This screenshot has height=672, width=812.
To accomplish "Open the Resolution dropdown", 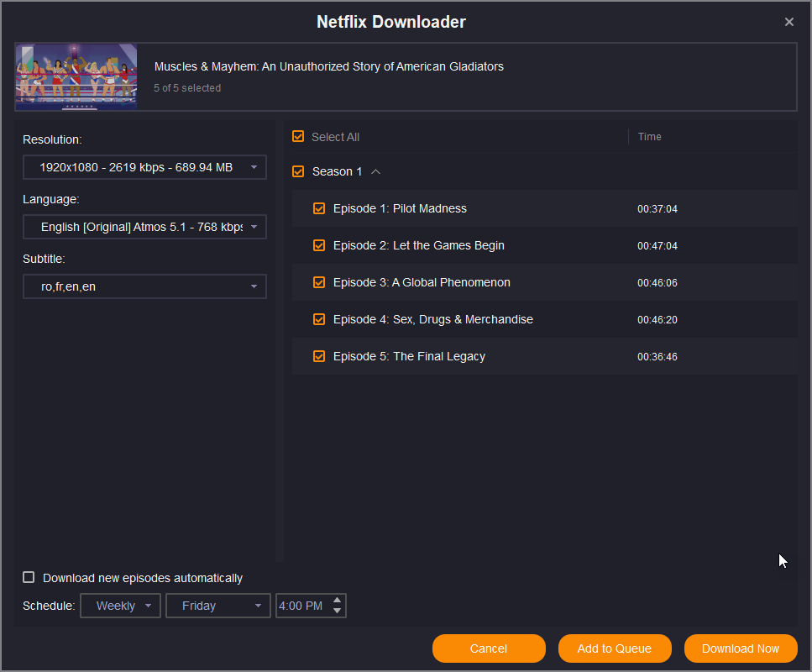I will pos(144,167).
